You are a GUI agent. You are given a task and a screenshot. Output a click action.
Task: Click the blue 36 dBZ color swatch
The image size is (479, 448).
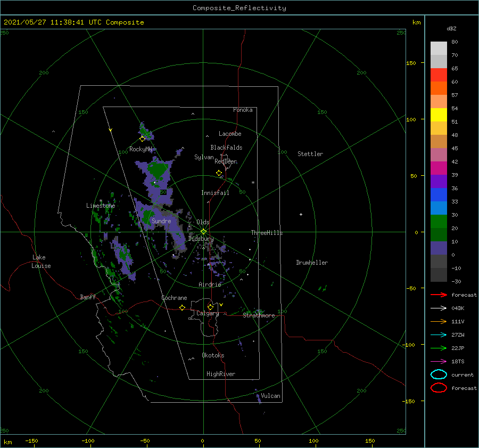click(x=439, y=195)
